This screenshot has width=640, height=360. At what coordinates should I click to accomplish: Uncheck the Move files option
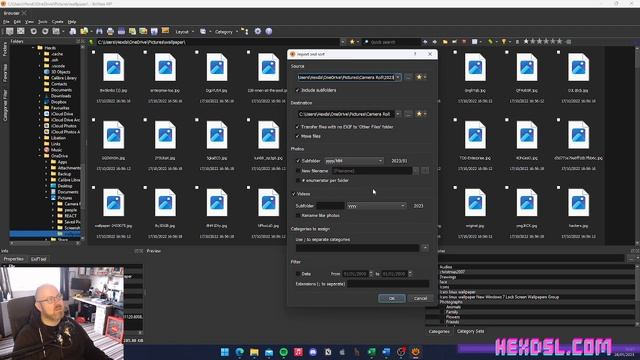point(298,136)
